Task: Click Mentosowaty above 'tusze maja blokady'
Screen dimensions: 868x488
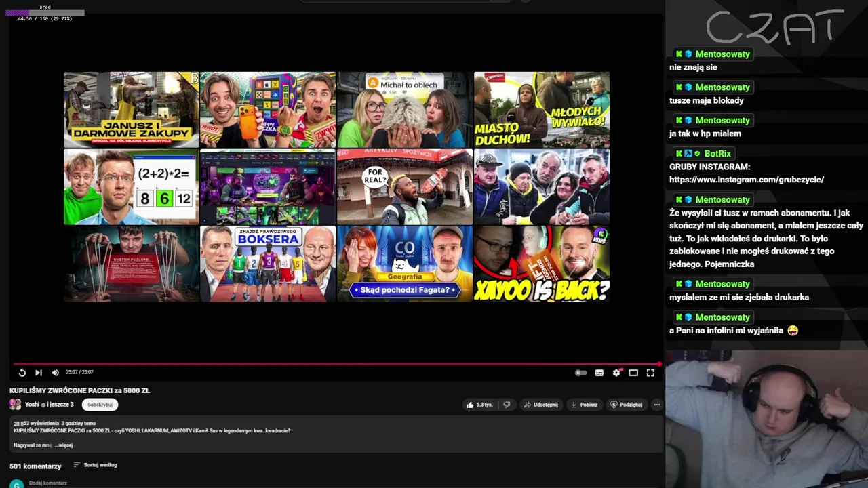Action: coord(722,87)
